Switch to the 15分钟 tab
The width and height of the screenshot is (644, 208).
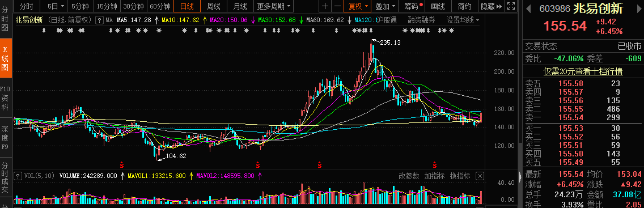107,6
